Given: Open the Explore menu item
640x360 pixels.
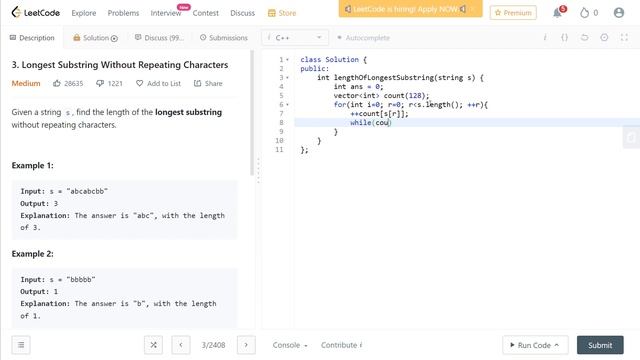Looking at the screenshot, I should tap(84, 13).
